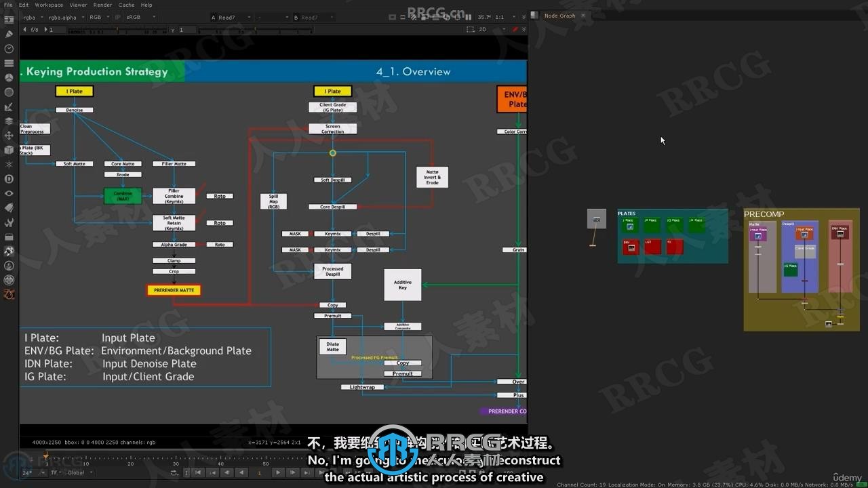868x488 pixels.
Task: Toggle the input process icon before sRGB
Action: click(118, 17)
